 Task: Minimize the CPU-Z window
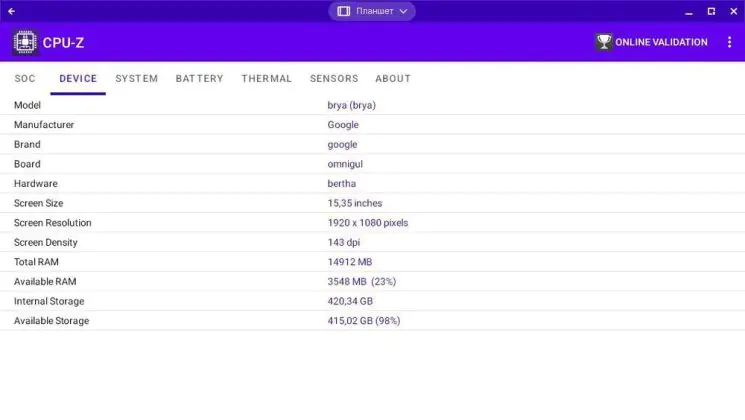[x=689, y=11]
